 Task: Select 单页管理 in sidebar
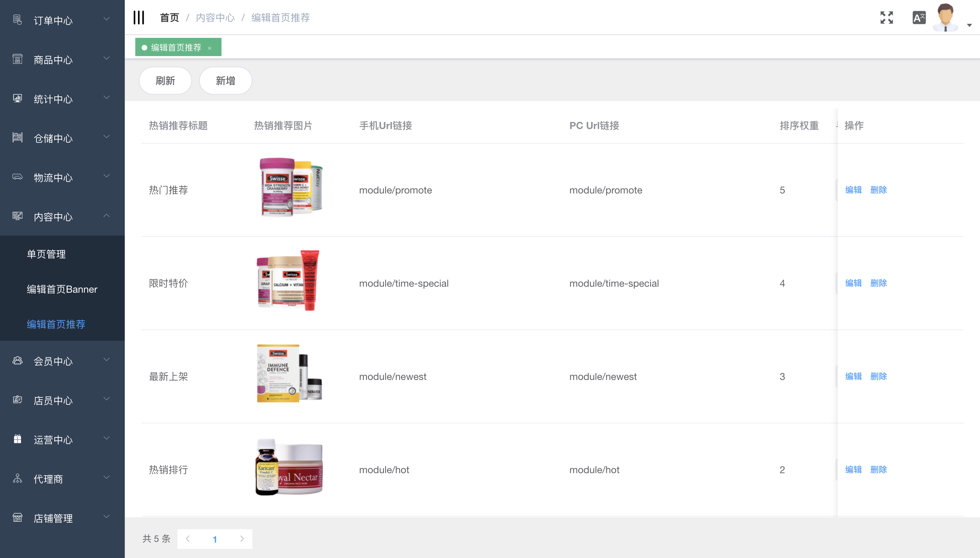click(x=46, y=254)
